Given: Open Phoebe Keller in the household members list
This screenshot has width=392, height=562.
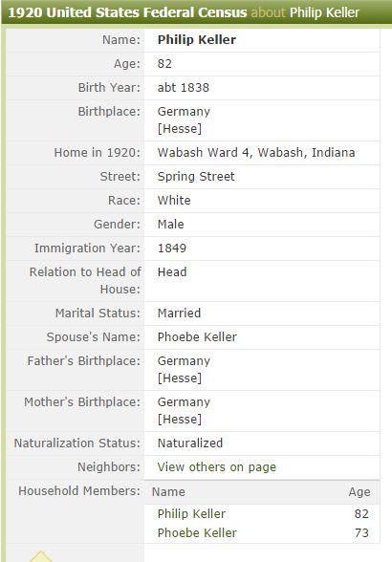Looking at the screenshot, I should coord(197,532).
